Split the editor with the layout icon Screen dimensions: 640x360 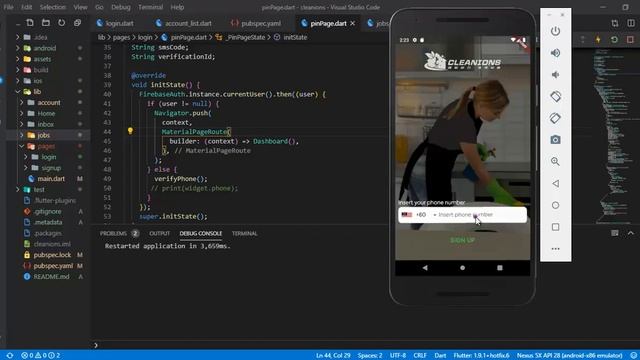click(631, 23)
